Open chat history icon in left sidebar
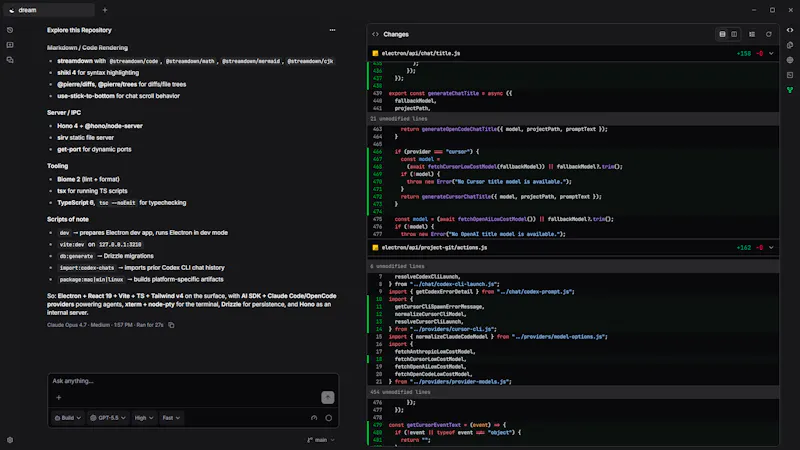The height and width of the screenshot is (450, 800). click(10, 30)
